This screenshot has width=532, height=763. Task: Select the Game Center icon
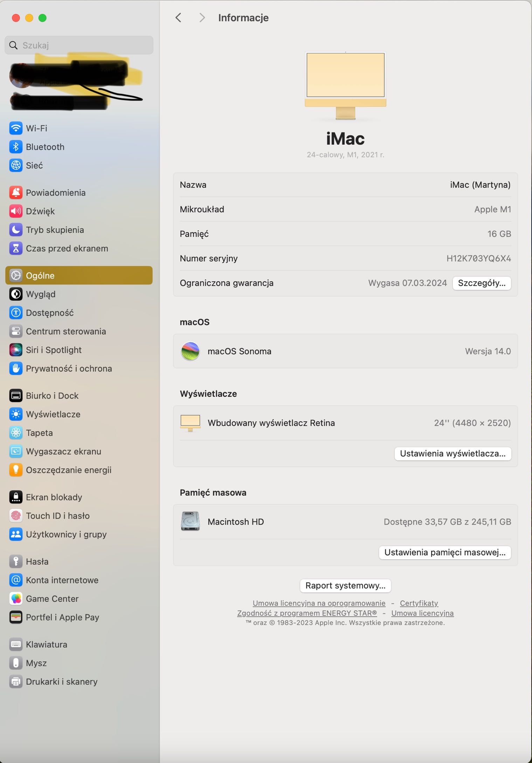click(x=16, y=599)
